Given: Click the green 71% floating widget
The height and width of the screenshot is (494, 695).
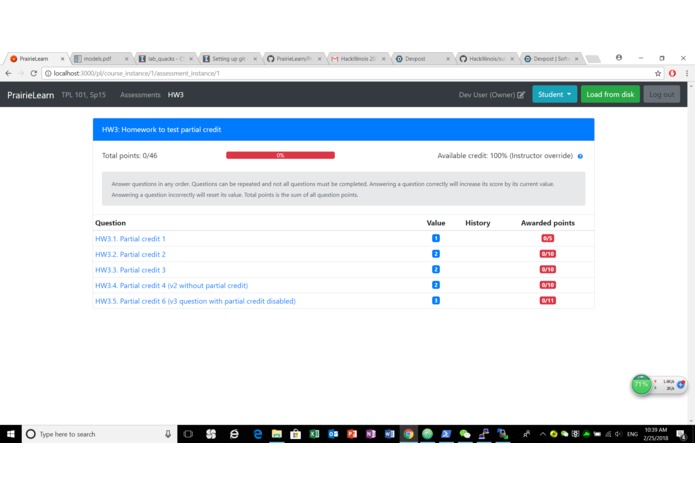Looking at the screenshot, I should pyautogui.click(x=641, y=385).
